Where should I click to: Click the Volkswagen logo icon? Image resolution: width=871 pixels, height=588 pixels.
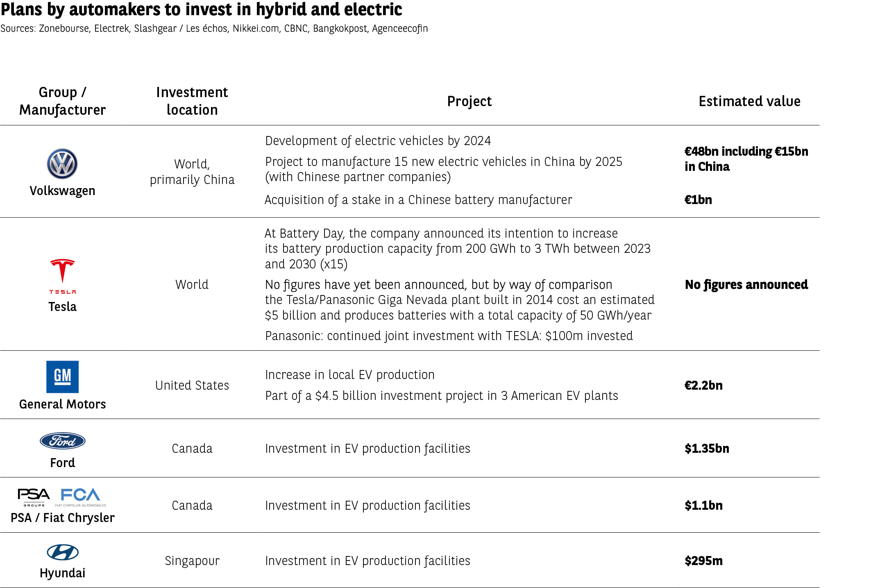point(62,163)
